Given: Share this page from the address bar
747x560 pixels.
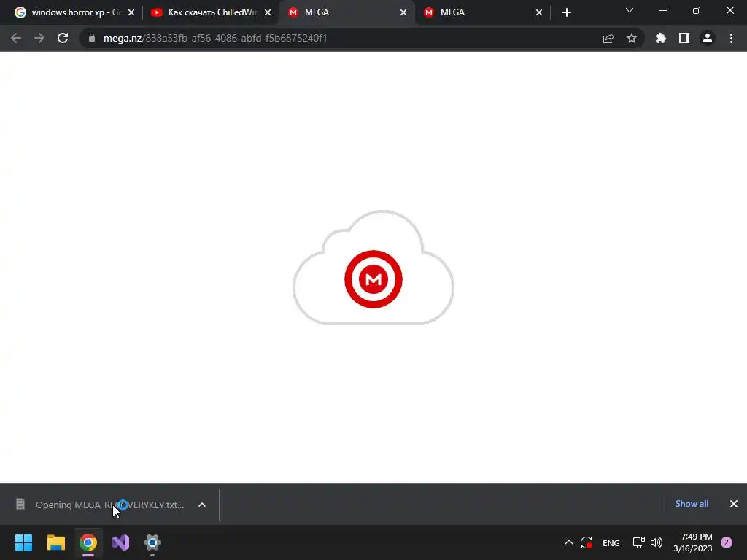Looking at the screenshot, I should pos(608,38).
